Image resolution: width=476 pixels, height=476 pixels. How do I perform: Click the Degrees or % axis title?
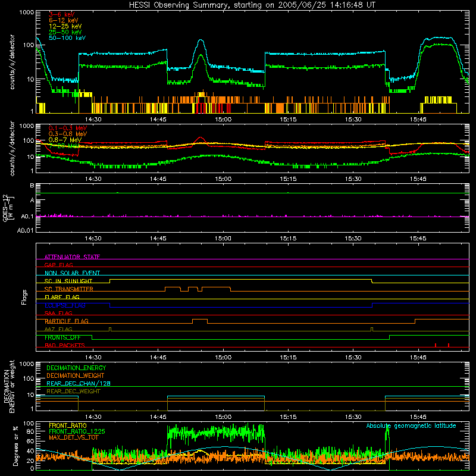(x=16, y=446)
